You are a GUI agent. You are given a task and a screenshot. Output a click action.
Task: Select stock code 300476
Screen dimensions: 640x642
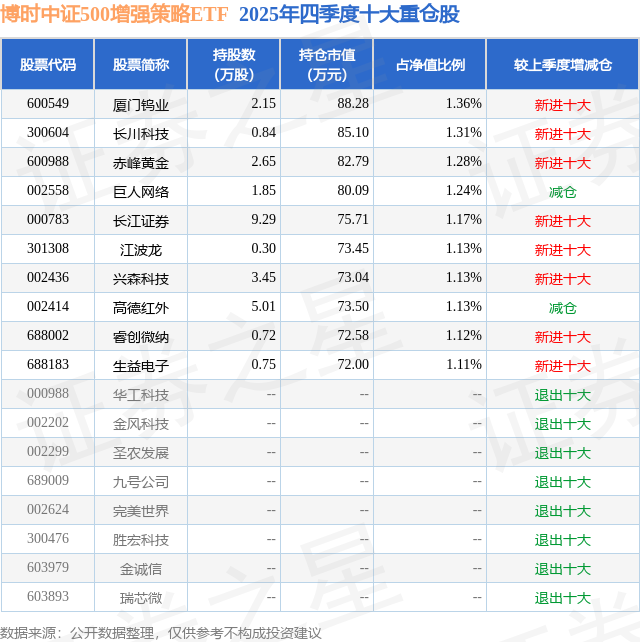(48, 539)
